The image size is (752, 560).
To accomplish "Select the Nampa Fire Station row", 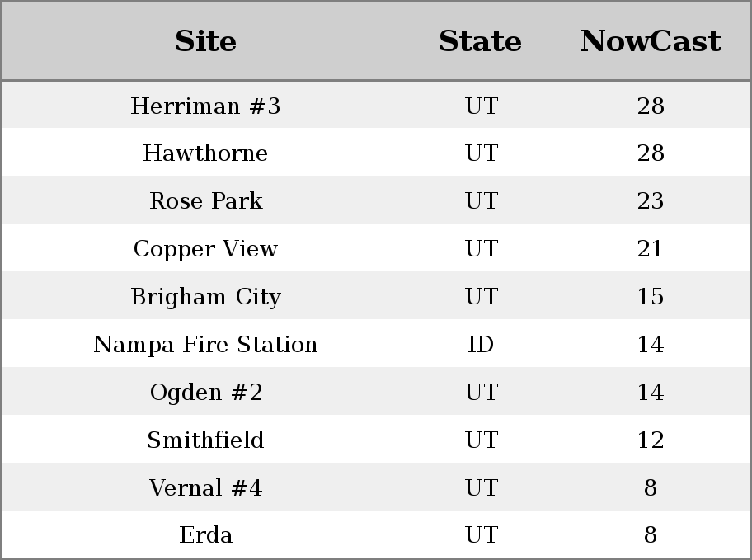I will click(376, 344).
